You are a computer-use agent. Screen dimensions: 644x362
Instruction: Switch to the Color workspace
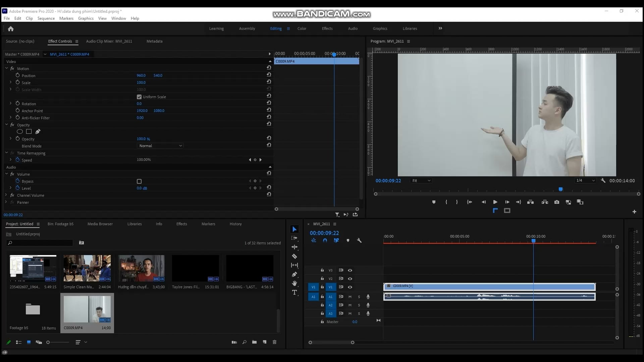click(302, 28)
